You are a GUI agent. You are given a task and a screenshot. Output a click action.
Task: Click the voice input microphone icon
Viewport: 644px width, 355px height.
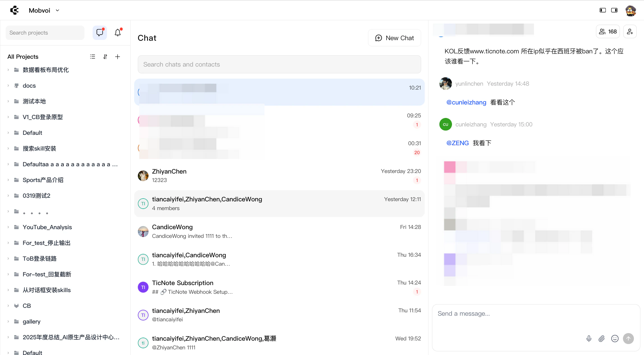pos(589,338)
